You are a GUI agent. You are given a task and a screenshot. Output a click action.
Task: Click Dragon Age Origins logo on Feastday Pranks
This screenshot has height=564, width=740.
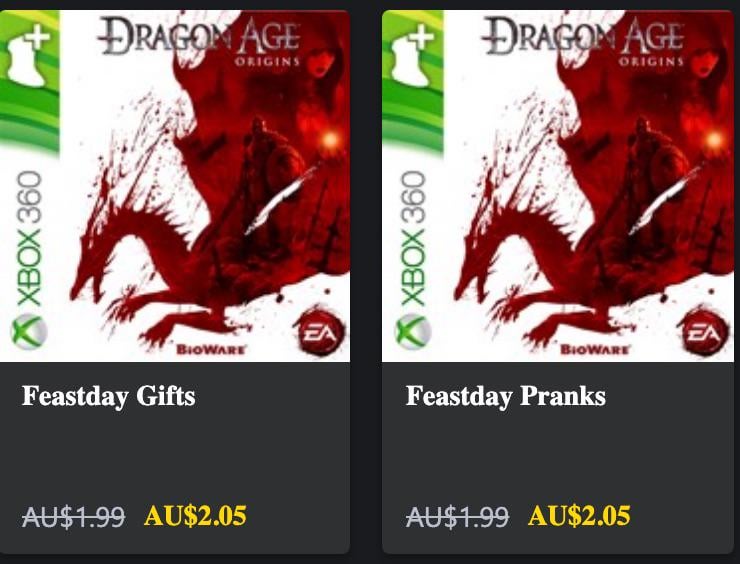click(x=583, y=41)
